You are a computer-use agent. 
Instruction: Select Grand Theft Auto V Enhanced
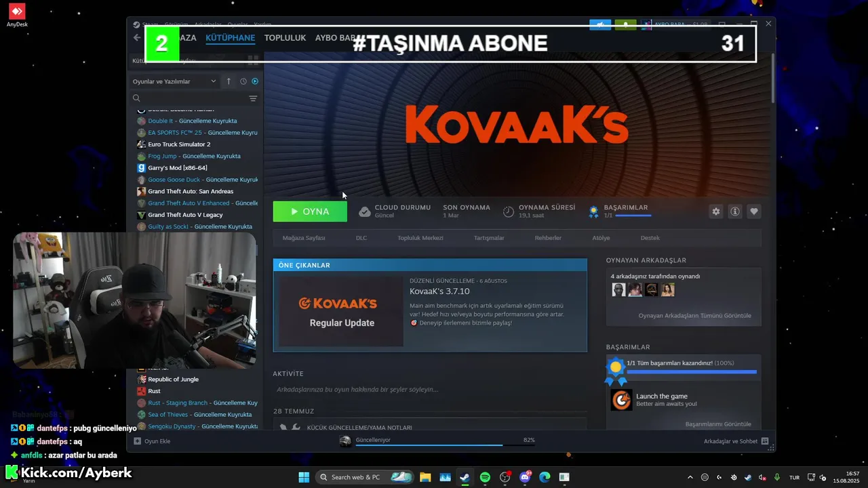pyautogui.click(x=197, y=203)
